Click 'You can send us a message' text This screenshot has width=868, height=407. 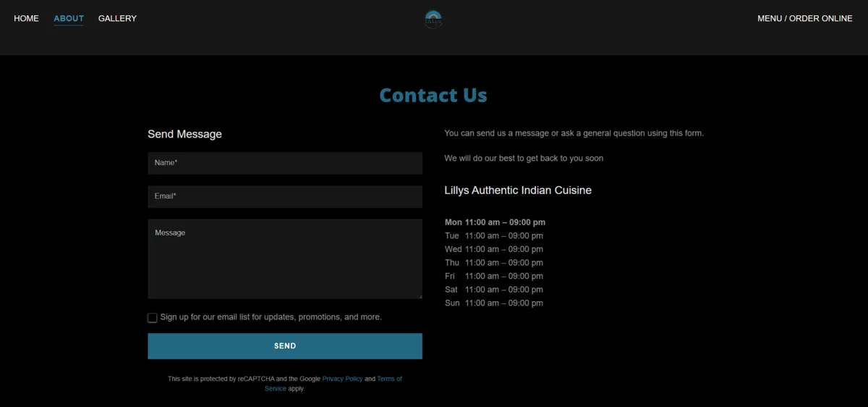click(x=574, y=133)
